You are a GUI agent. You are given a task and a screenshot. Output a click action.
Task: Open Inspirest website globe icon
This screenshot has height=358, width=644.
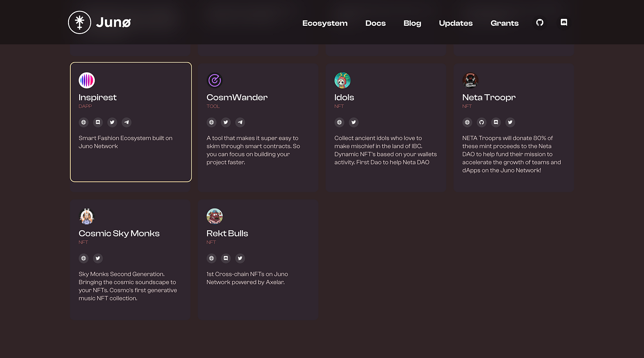click(83, 122)
